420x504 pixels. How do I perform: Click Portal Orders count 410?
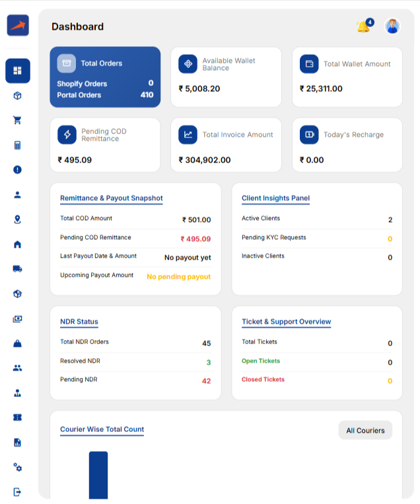(147, 95)
